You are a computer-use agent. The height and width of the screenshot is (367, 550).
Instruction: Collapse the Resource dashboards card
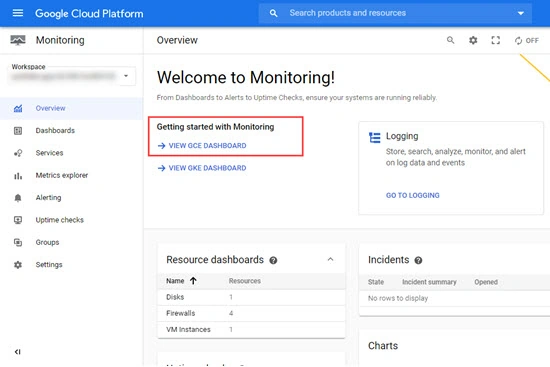click(x=330, y=259)
